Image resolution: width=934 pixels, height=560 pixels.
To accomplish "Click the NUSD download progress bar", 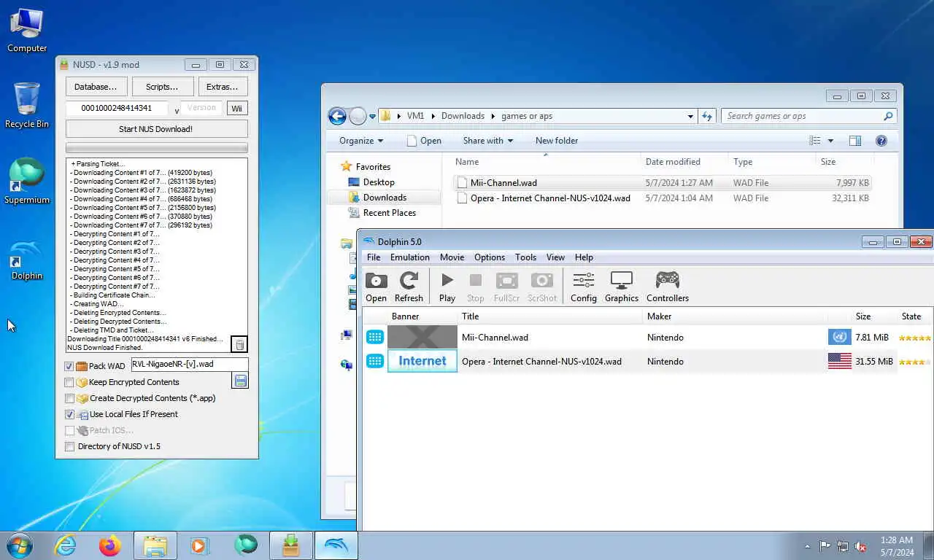I will [156, 147].
